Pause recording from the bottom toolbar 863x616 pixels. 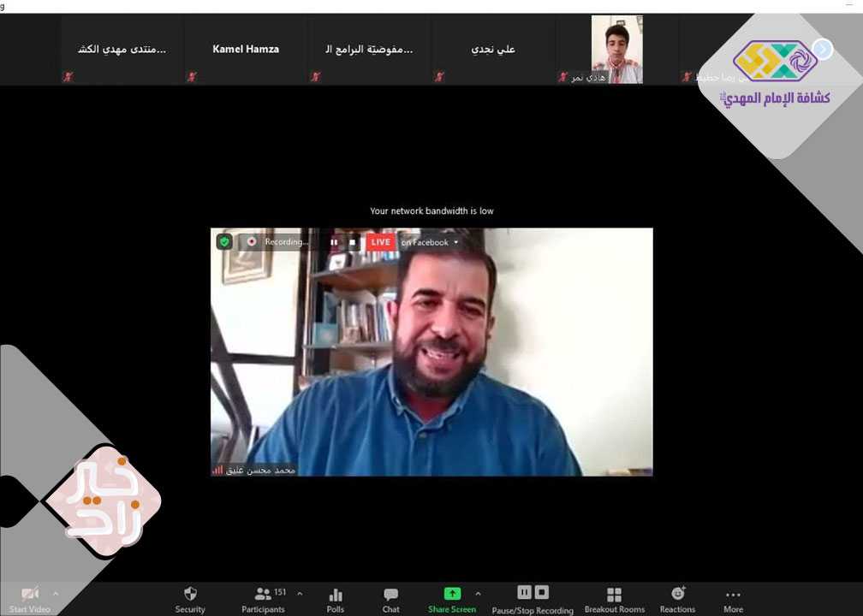(x=524, y=593)
